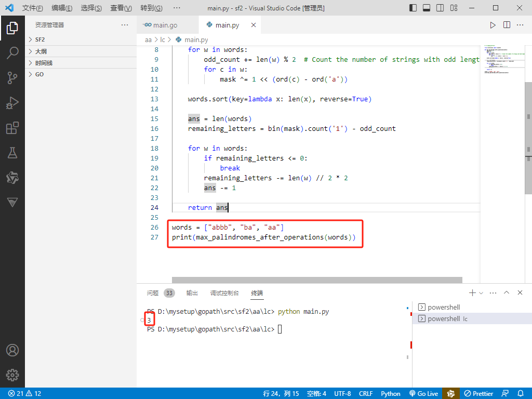Open terminal launch profile dropdown arrow
The image size is (532, 399).
(481, 293)
